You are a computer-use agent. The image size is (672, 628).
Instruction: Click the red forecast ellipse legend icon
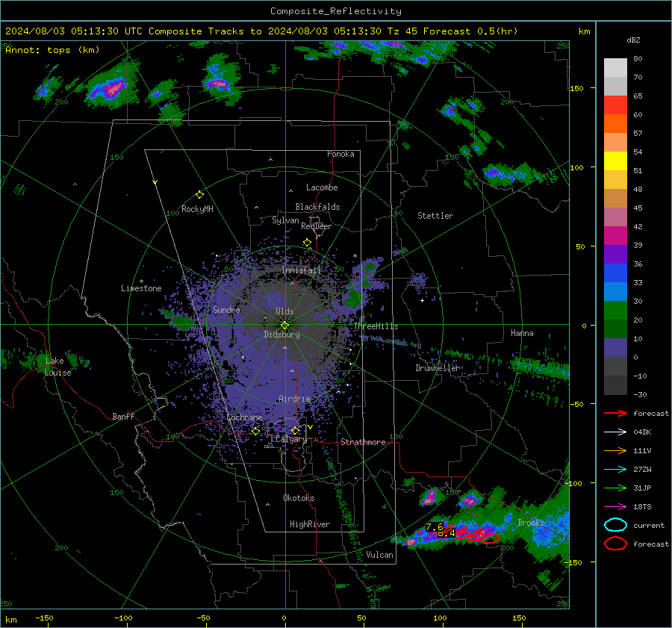click(x=615, y=544)
